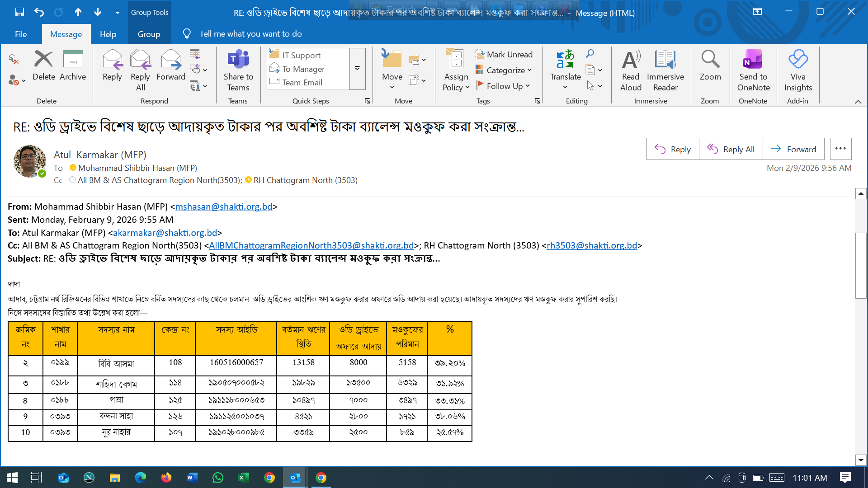Screen dimensions: 868x488
Task: Expand the Follow Up flag dropdown
Action: pos(528,86)
